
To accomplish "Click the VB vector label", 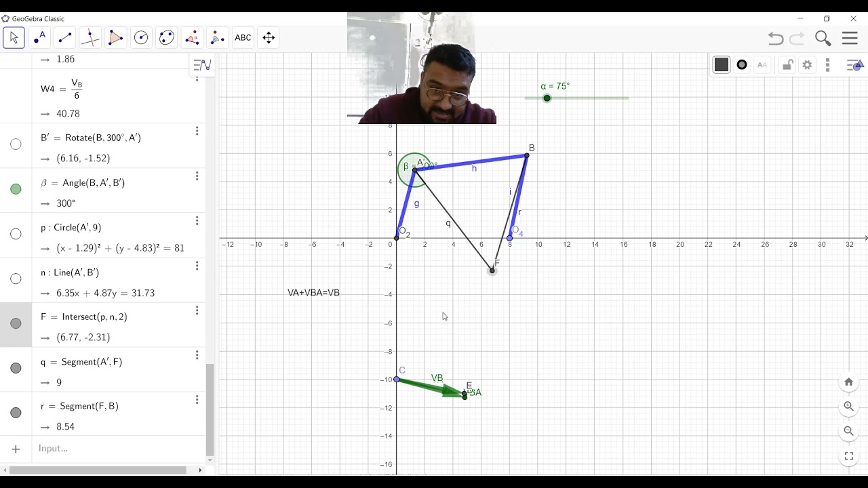I will pos(437,378).
